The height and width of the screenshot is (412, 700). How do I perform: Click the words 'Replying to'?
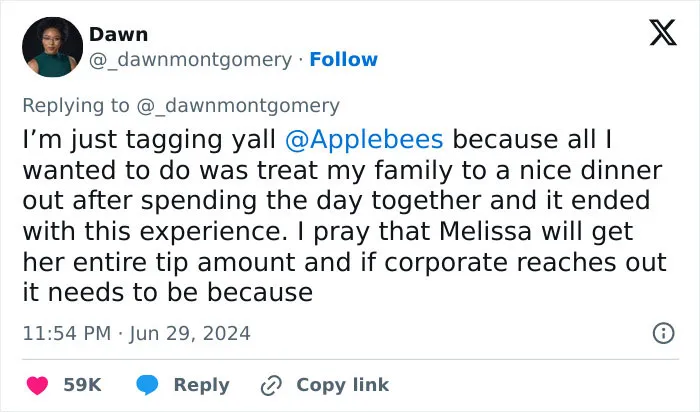point(76,106)
